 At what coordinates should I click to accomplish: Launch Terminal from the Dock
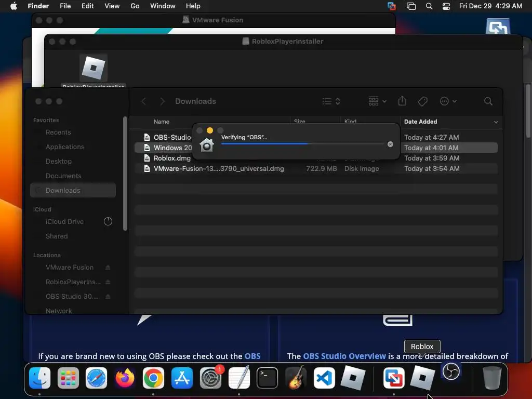[268, 378]
